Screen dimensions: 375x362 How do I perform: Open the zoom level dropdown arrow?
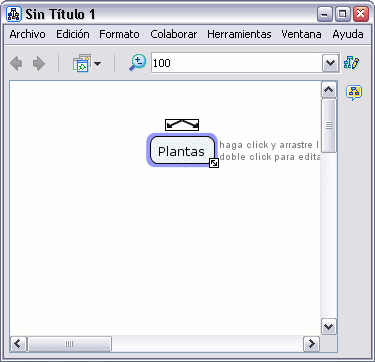[330, 63]
